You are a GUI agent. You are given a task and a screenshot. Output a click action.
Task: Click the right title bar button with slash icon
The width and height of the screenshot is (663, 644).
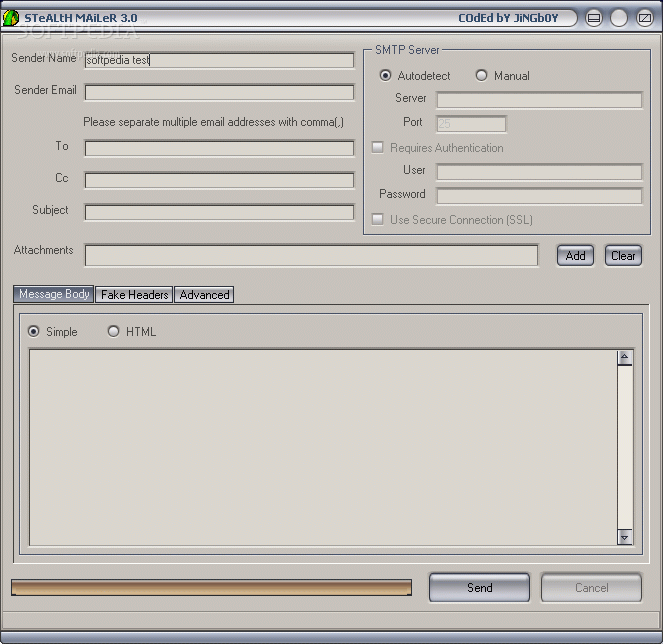click(x=645, y=18)
